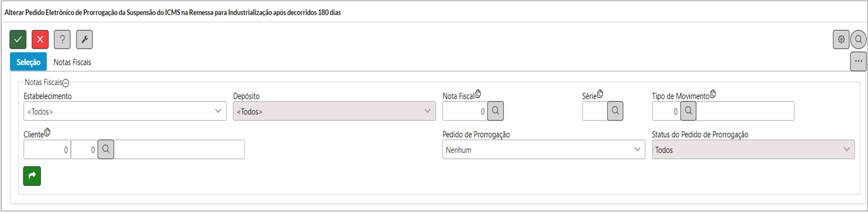Select the Seleção tab
868x213 pixels.
click(29, 62)
